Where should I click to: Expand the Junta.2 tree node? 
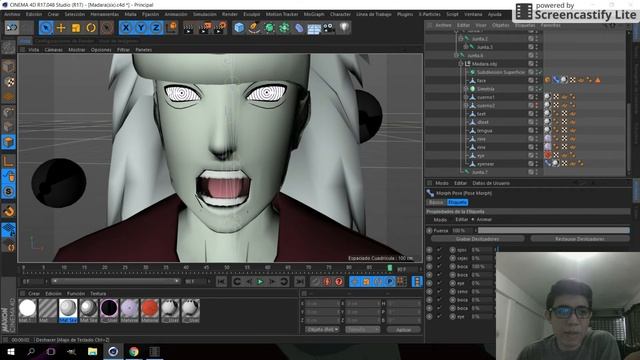click(461, 39)
